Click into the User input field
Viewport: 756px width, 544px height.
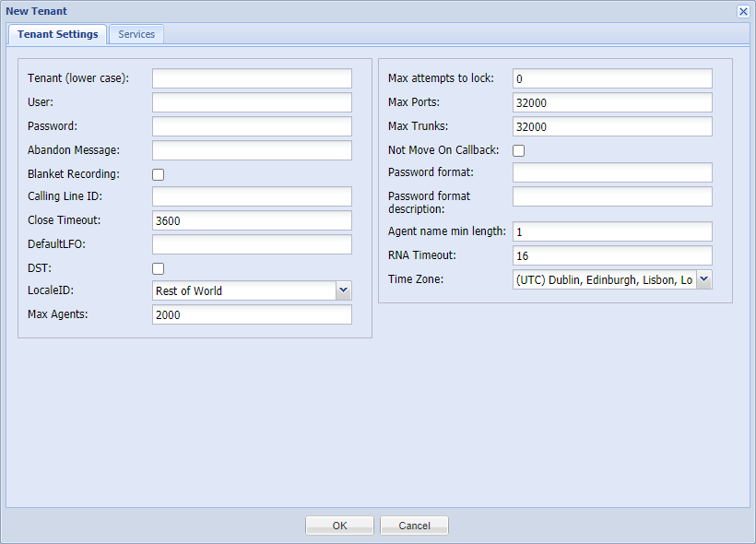[x=253, y=102]
